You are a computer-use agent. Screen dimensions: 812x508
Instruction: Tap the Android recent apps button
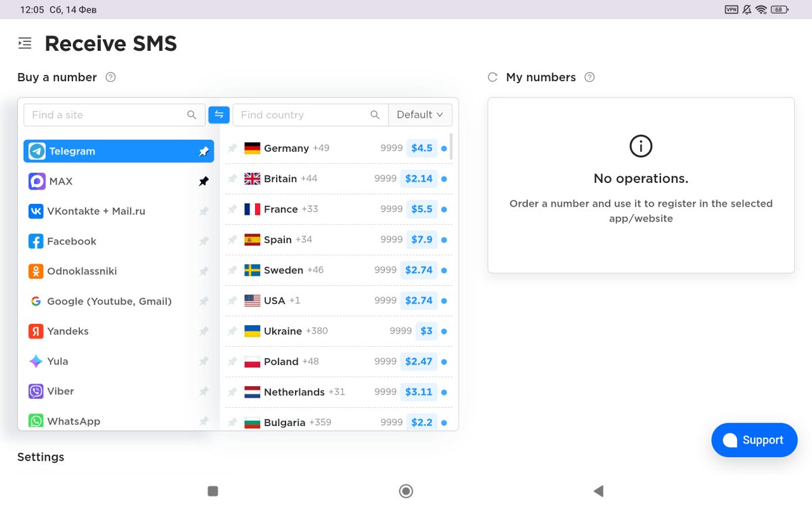click(x=212, y=491)
